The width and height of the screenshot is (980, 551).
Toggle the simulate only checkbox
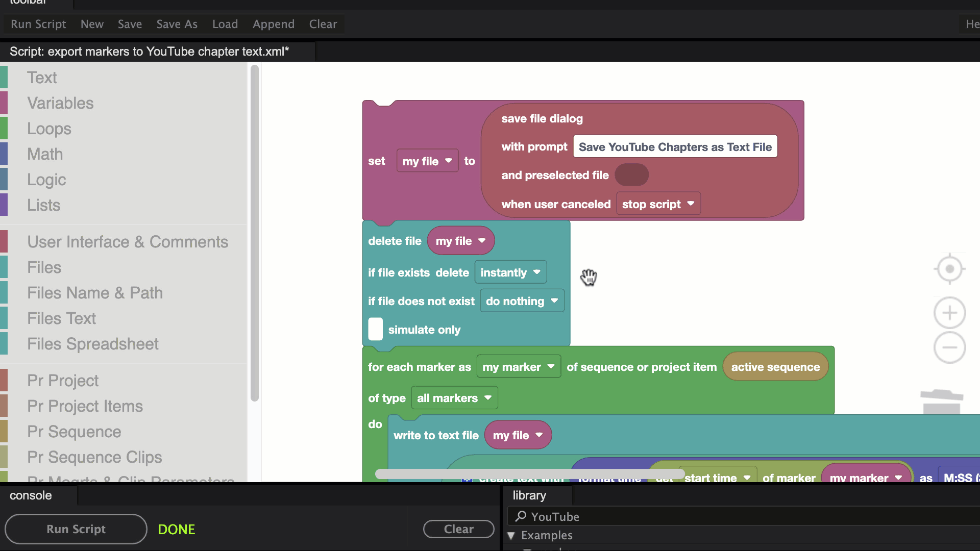click(375, 330)
